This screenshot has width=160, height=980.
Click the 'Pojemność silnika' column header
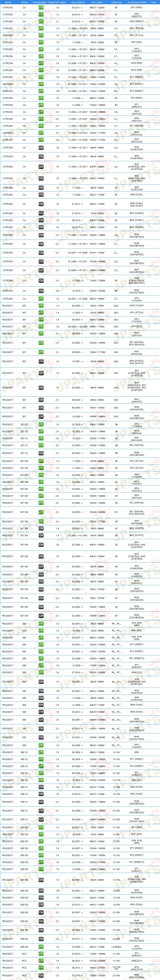coord(57,2)
